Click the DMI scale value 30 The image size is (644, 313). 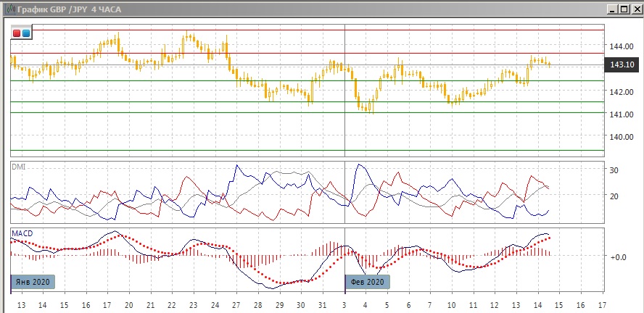pyautogui.click(x=613, y=170)
